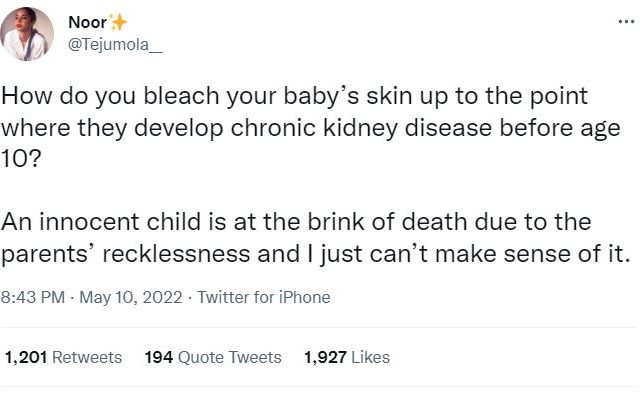Open Noor's profile picture
This screenshot has height=401, width=640.
pyautogui.click(x=28, y=34)
